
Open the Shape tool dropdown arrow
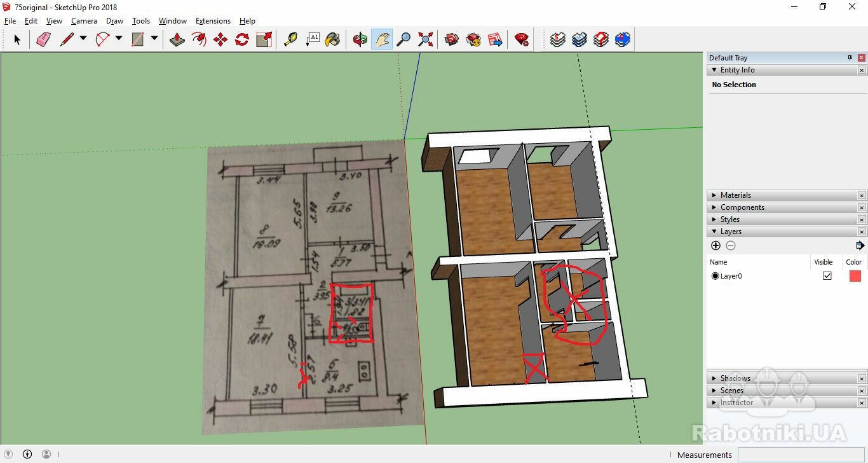pyautogui.click(x=154, y=39)
